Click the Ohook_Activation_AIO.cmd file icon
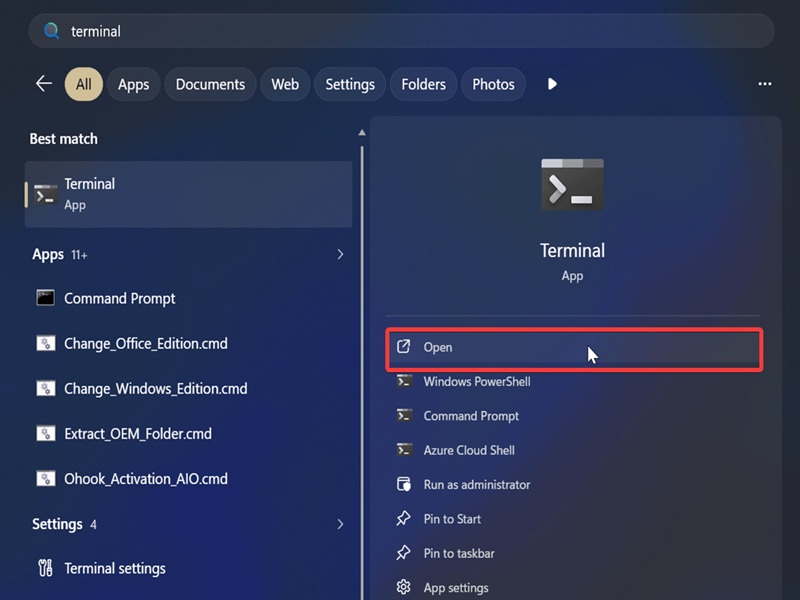The image size is (800, 600). click(45, 479)
